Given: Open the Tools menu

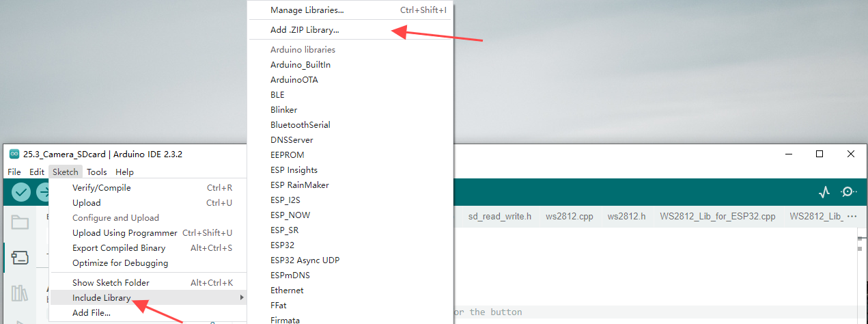Looking at the screenshot, I should (x=96, y=172).
